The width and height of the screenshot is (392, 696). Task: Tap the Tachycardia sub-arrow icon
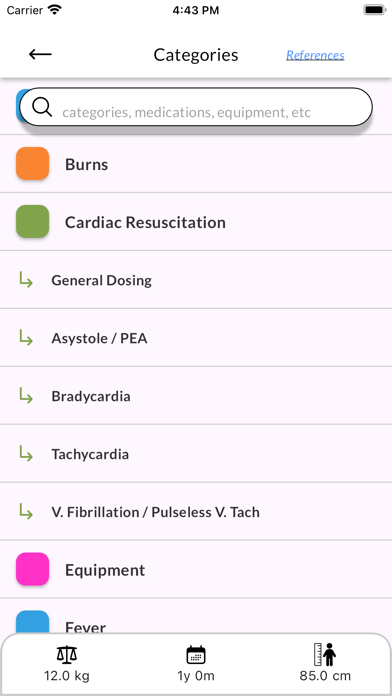pyautogui.click(x=26, y=454)
